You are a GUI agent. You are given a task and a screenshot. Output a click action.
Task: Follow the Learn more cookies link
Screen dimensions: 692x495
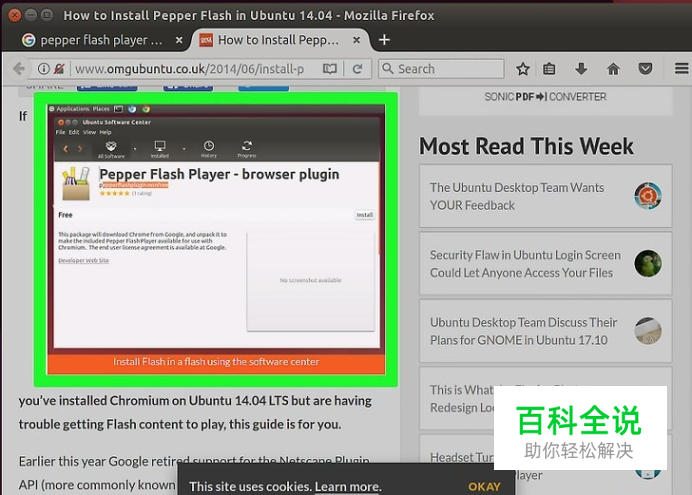(348, 487)
